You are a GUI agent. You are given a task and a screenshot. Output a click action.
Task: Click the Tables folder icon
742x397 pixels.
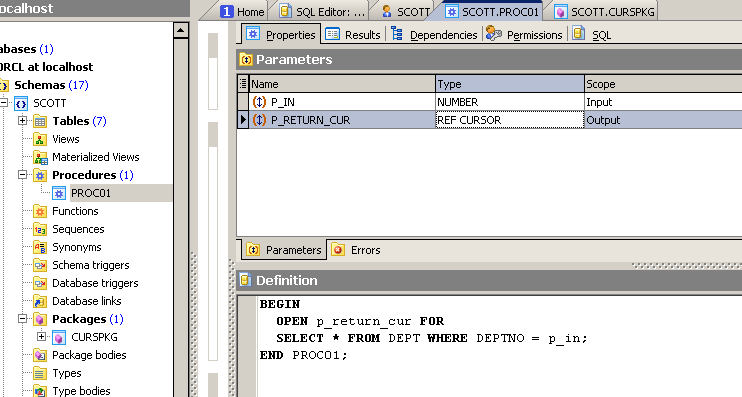tap(40, 121)
